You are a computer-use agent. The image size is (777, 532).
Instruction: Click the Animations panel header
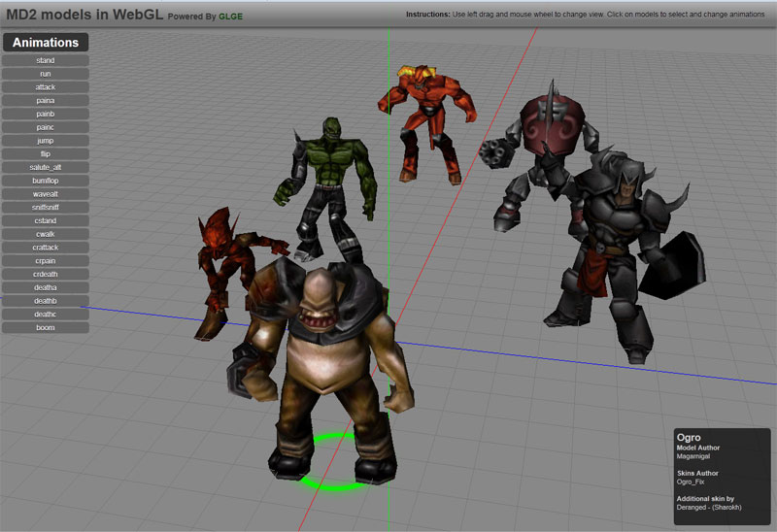click(46, 43)
